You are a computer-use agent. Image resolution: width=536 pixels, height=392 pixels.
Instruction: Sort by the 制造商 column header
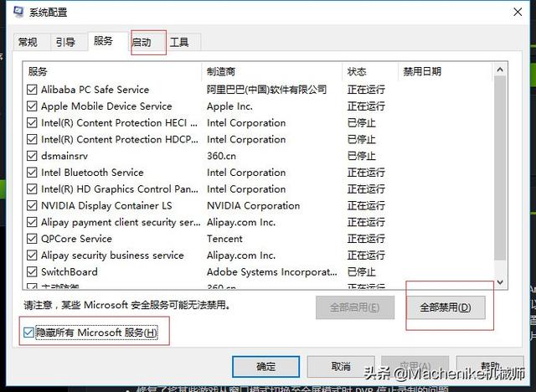pos(272,71)
